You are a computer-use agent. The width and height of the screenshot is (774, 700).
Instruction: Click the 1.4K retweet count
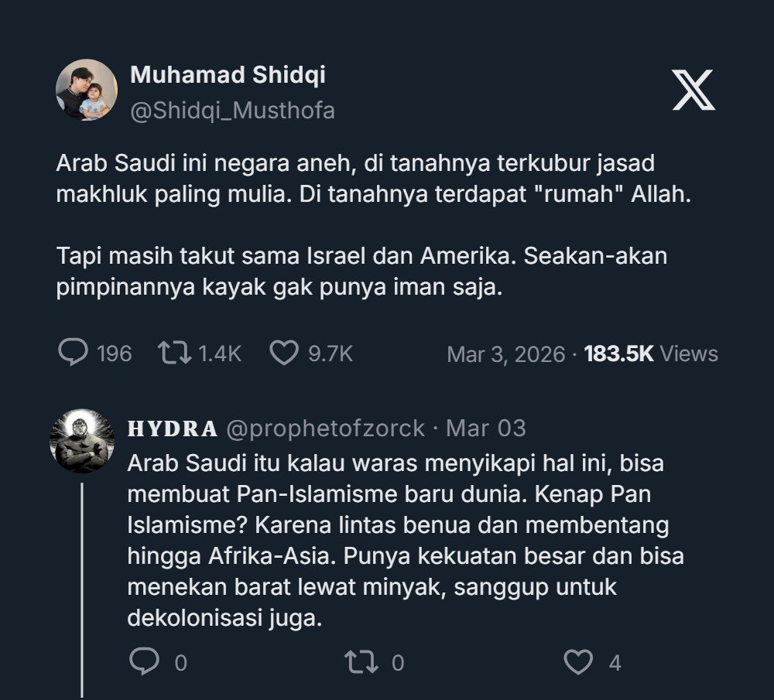tap(220, 354)
